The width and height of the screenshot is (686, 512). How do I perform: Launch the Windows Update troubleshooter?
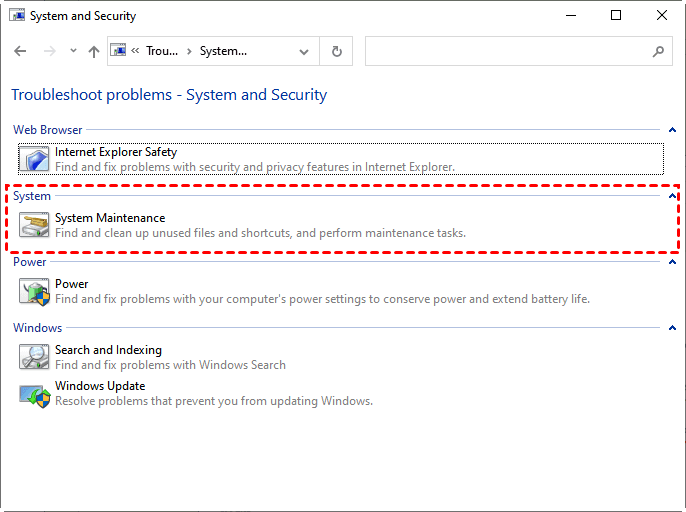[100, 386]
